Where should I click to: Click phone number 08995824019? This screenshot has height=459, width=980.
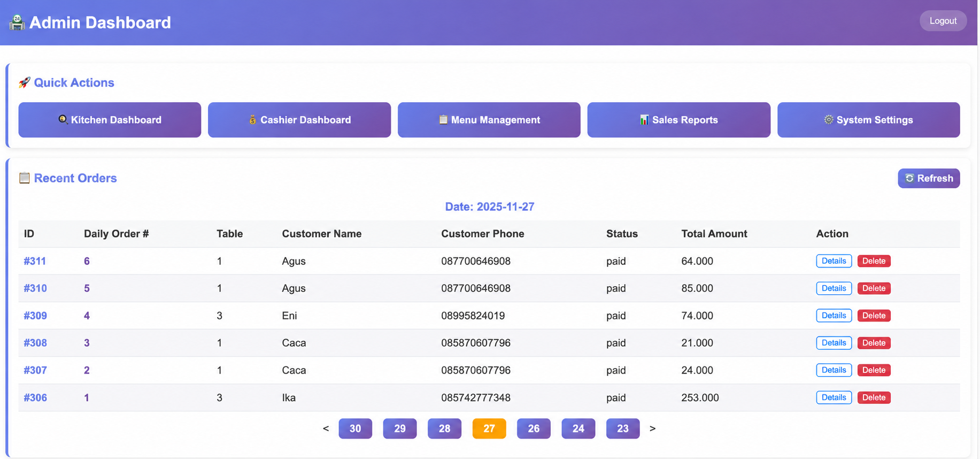click(x=473, y=316)
